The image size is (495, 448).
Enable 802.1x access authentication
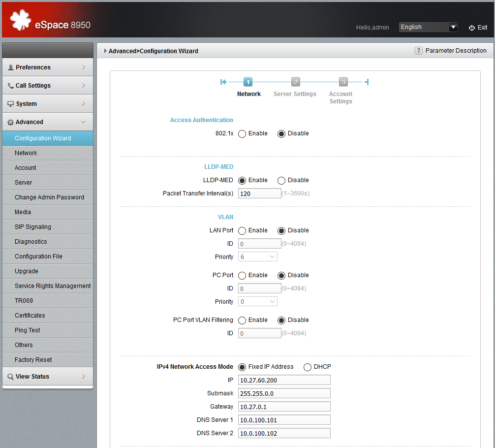242,134
